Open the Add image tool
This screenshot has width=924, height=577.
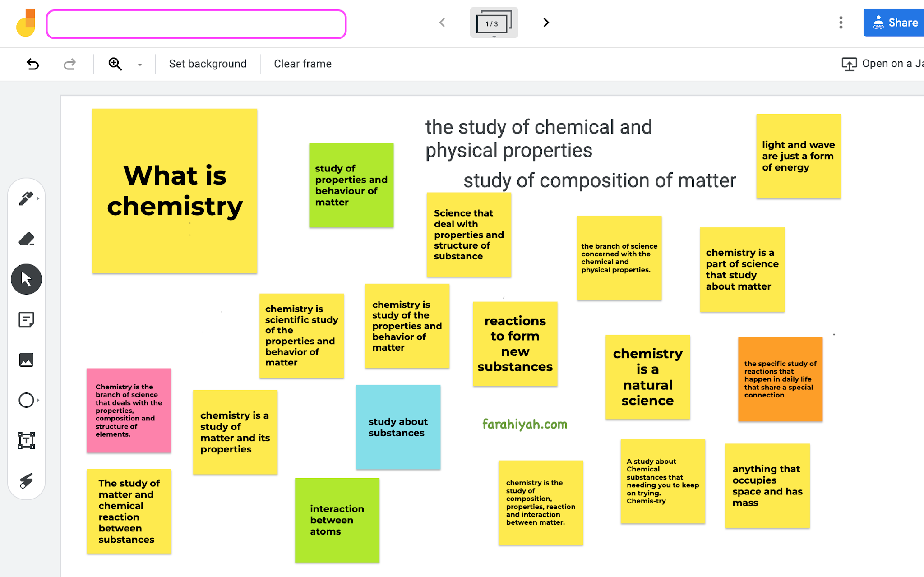pos(26,360)
